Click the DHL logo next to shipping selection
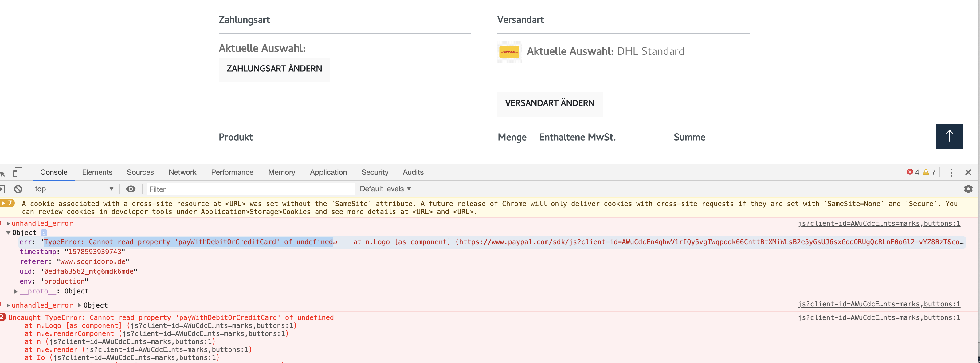Screen dimensions: 980x363 [x=509, y=52]
